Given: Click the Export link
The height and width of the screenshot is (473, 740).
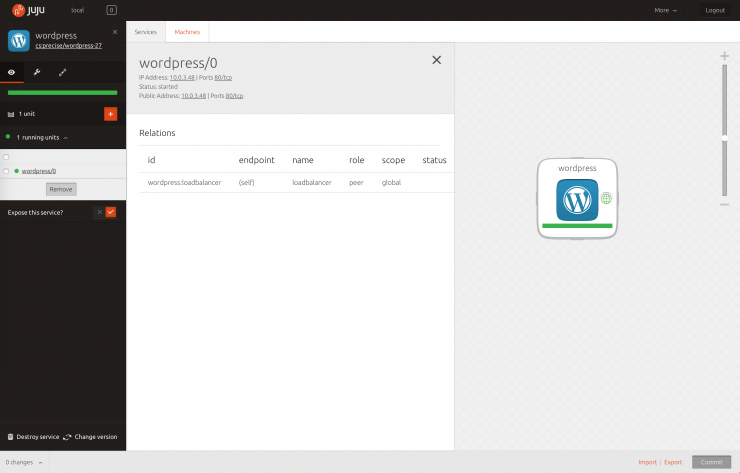Looking at the screenshot, I should coord(673,462).
